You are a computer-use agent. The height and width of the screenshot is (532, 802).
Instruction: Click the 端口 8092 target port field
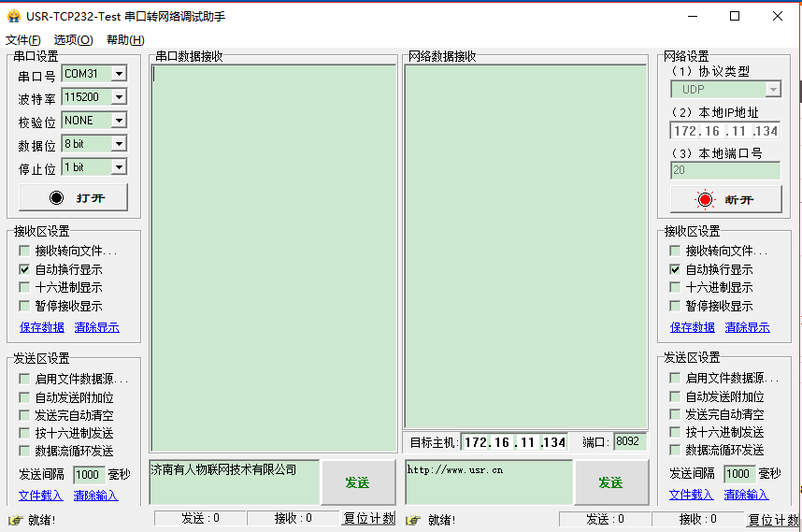click(629, 441)
